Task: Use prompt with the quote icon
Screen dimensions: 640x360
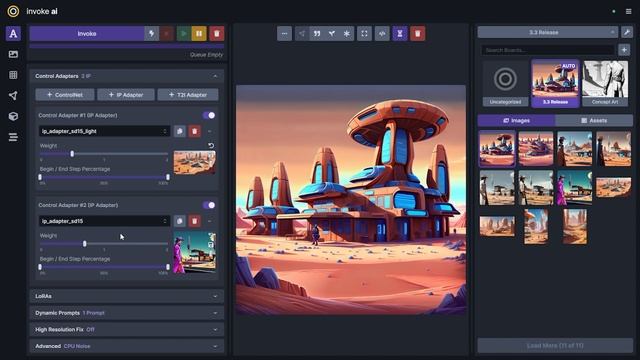Action: coord(317,33)
